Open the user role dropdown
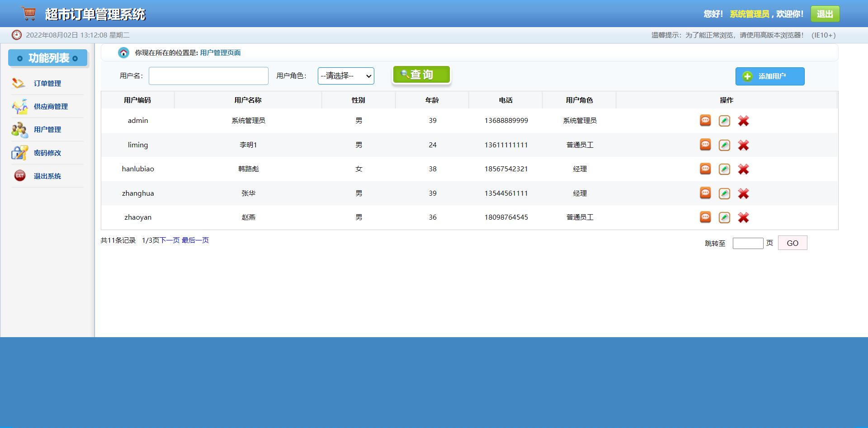 346,75
